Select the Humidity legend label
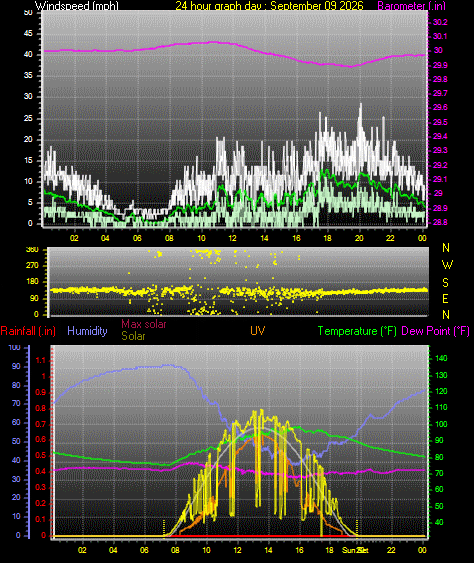Image resolution: width=474 pixels, height=563 pixels. [87, 331]
